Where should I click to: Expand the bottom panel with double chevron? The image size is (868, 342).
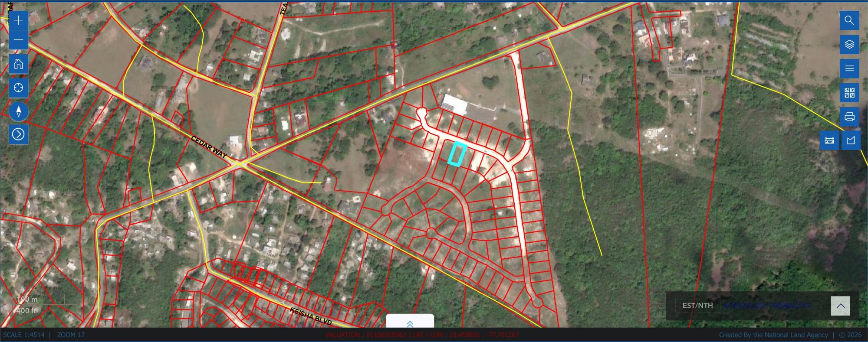[x=410, y=324]
